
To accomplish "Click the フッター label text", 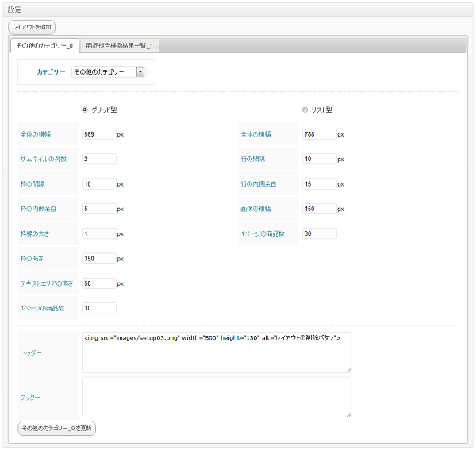I will (30, 398).
